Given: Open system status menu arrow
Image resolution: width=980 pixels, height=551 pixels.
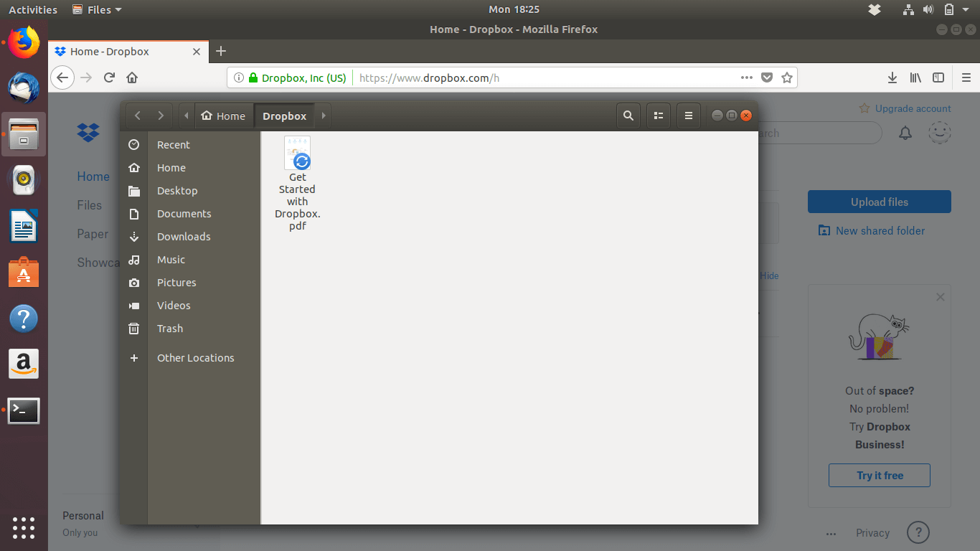Looking at the screenshot, I should pyautogui.click(x=966, y=9).
